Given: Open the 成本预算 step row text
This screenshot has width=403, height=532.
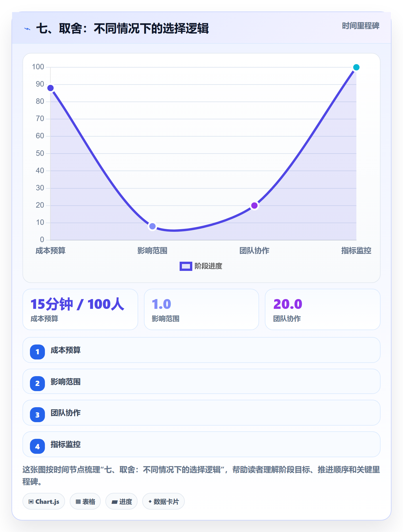Looking at the screenshot, I should coord(66,350).
